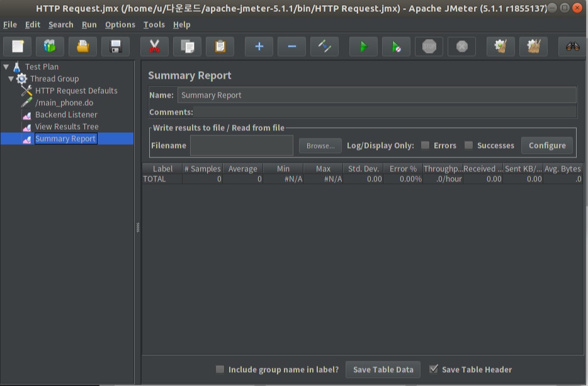This screenshot has height=386, width=588.
Task: Open the Run menu
Action: [x=89, y=25]
